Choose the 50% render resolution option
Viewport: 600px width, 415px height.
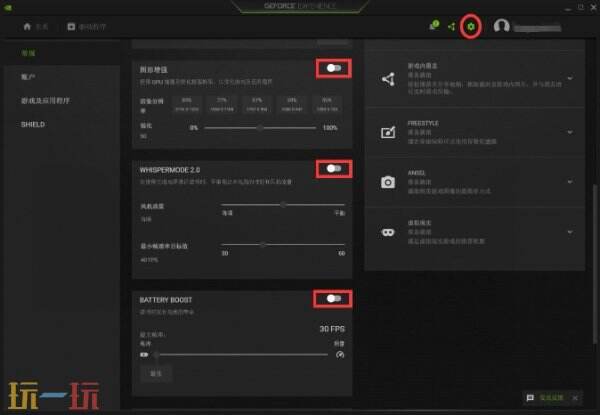(x=327, y=104)
